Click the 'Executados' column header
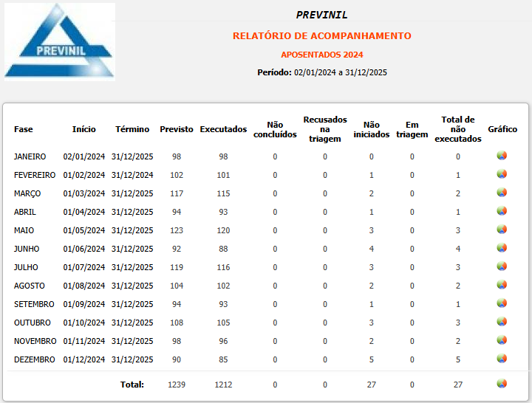This screenshot has height=403, width=532. point(223,129)
